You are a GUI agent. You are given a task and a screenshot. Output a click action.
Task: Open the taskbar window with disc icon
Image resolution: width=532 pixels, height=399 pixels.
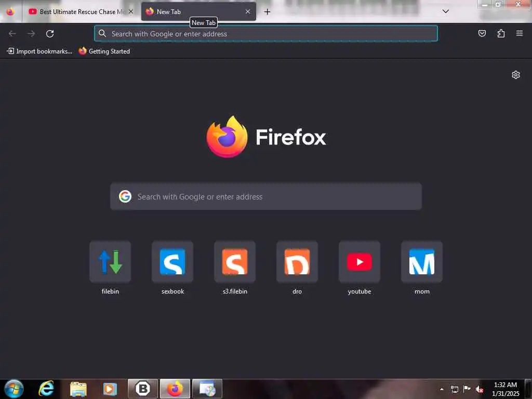click(207, 389)
